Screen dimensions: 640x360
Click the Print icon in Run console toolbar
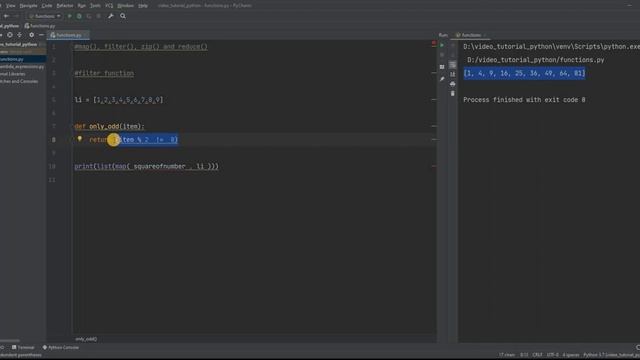tap(453, 84)
